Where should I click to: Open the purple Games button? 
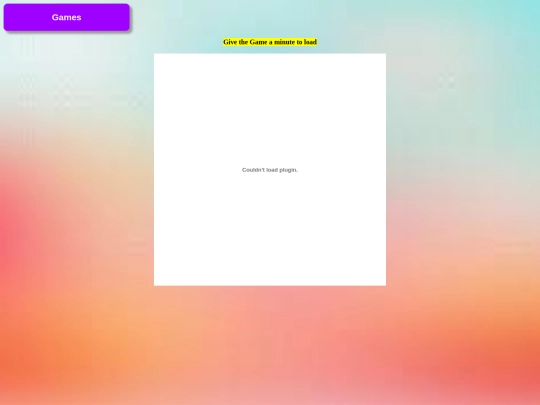[x=66, y=17]
